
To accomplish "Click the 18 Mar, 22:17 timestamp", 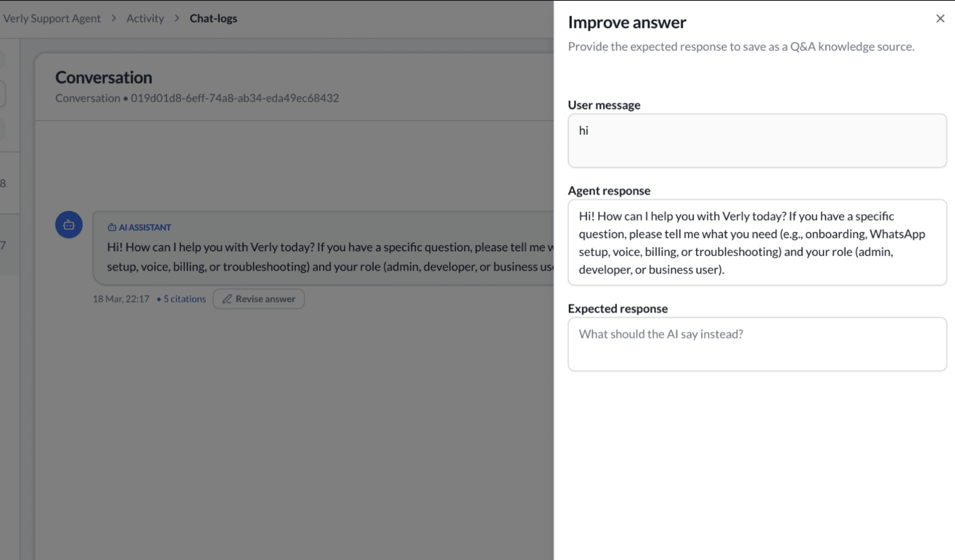I will tap(121, 299).
